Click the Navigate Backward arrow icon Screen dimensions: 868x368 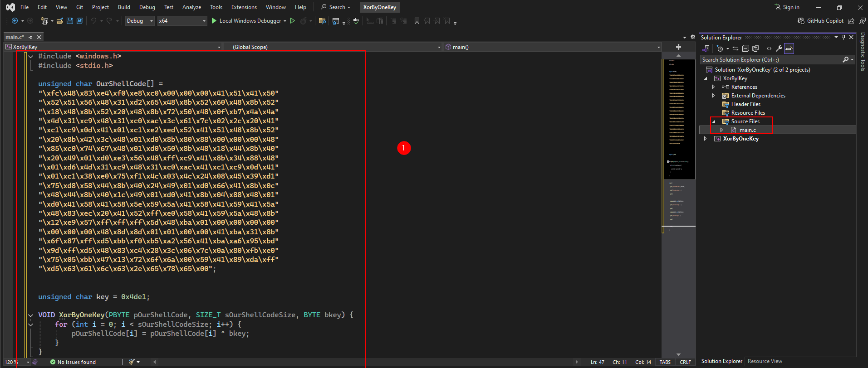[x=15, y=21]
